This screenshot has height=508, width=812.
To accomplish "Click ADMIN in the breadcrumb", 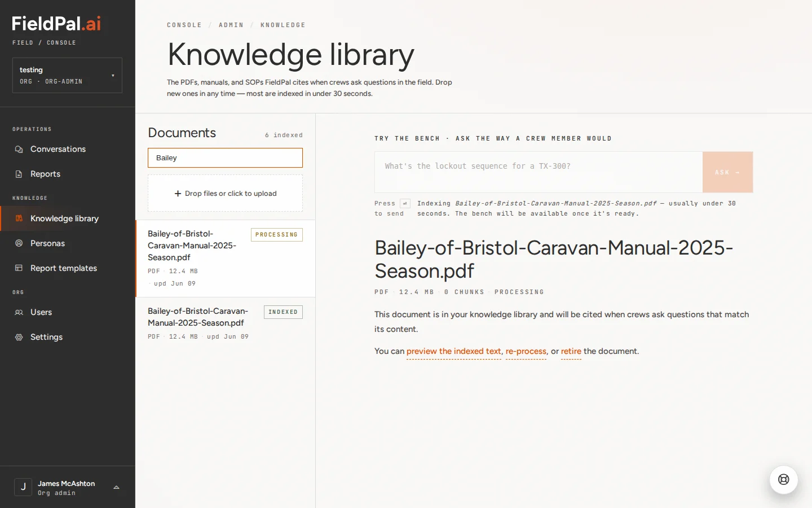I will [231, 25].
